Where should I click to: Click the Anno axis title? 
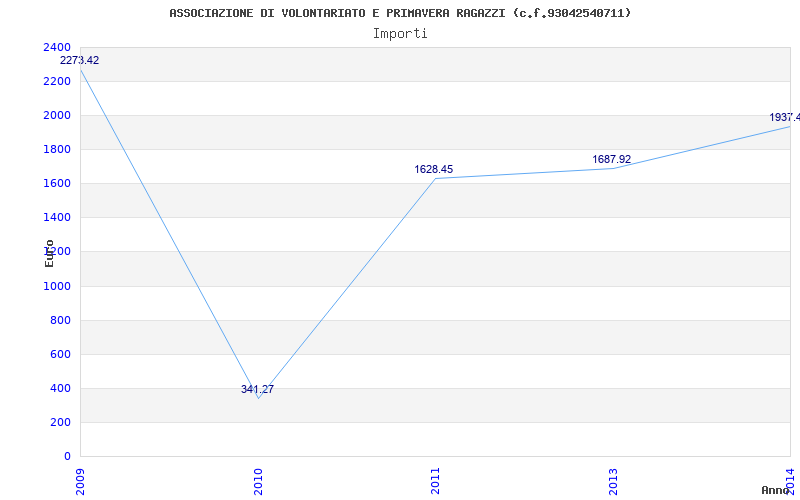[776, 490]
